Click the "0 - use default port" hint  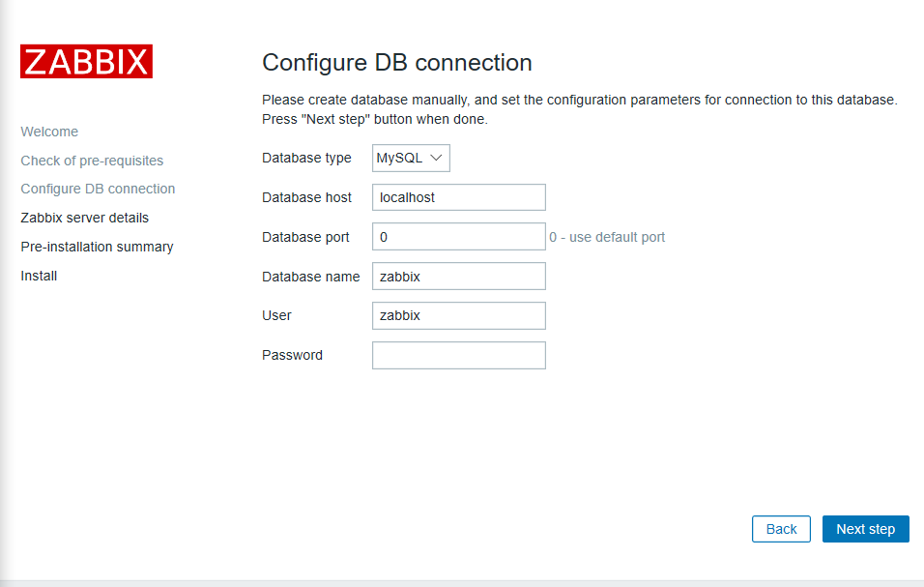[x=607, y=237]
